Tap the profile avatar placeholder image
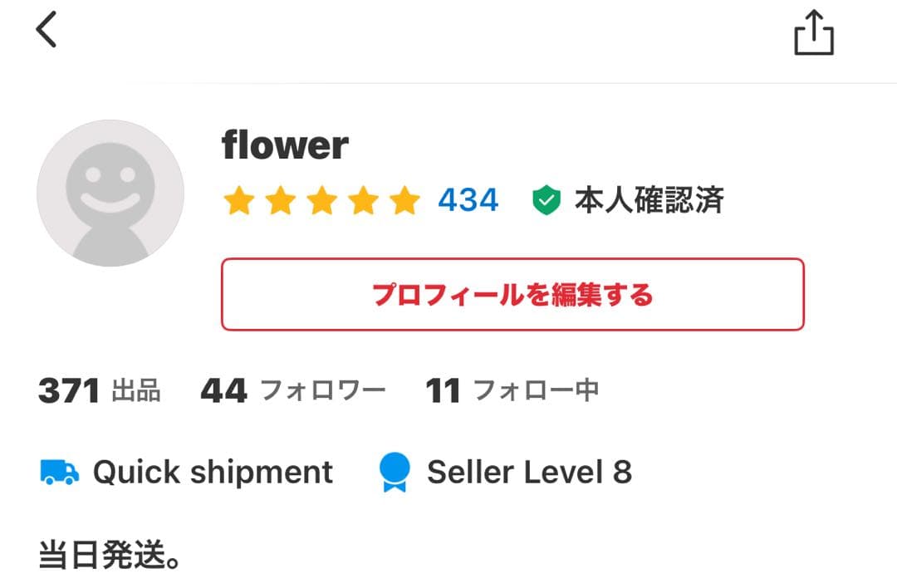 [x=110, y=192]
